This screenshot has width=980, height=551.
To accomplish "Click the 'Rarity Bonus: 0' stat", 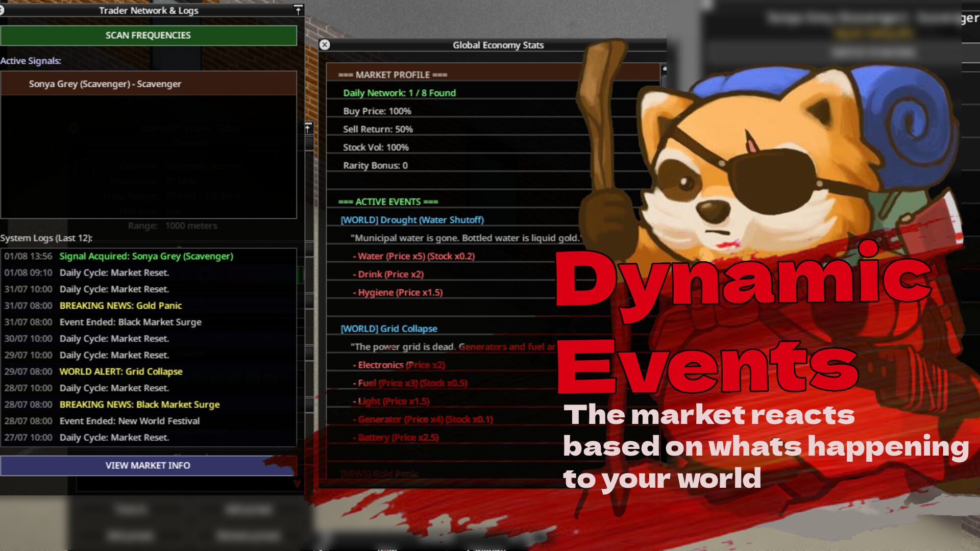I will click(375, 165).
